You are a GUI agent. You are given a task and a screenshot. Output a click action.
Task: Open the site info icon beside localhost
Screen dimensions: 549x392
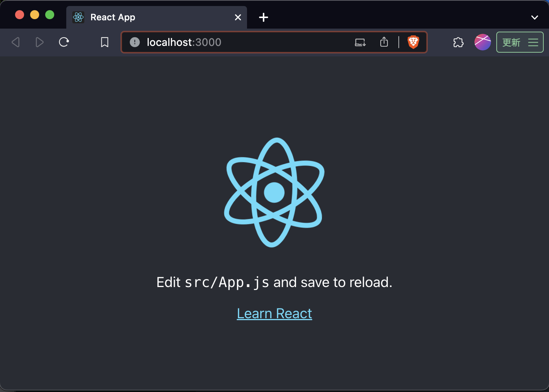135,42
